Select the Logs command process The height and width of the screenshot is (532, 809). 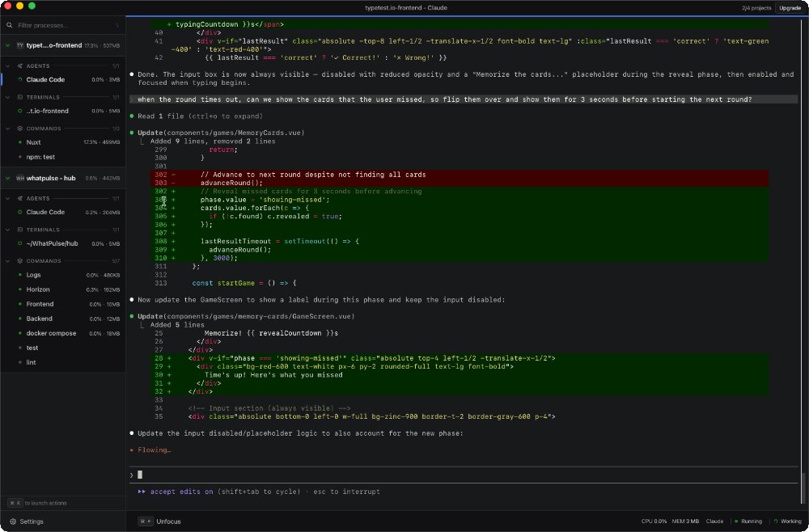point(63,275)
